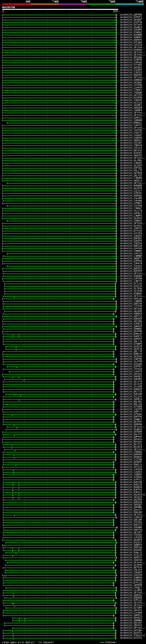The width and height of the screenshot is (146, 644).
Task: Select the green alignment bar for UniRef100_Q8FH56
Action: tap(60, 15)
